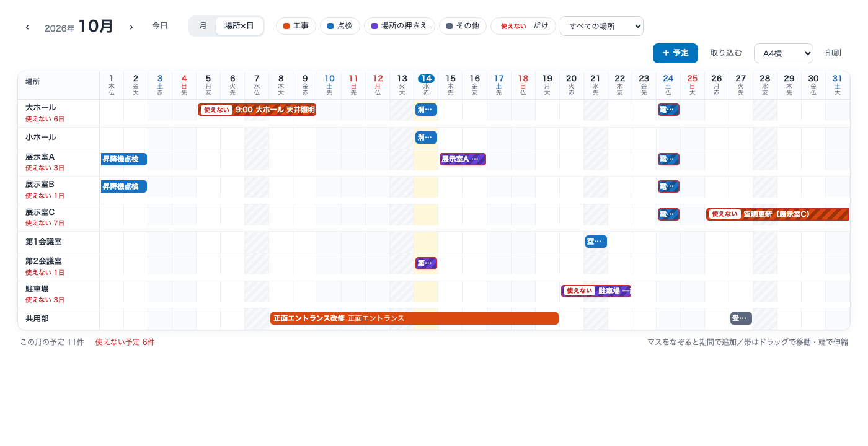This screenshot has width=868, height=446.
Task: Toggle the 場所の押さえ category filter
Action: (x=399, y=26)
